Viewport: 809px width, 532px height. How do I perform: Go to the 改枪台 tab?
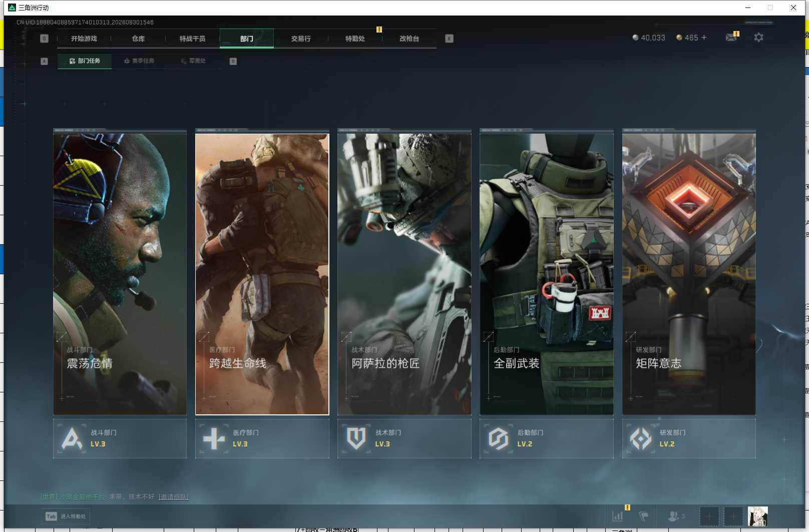point(409,39)
